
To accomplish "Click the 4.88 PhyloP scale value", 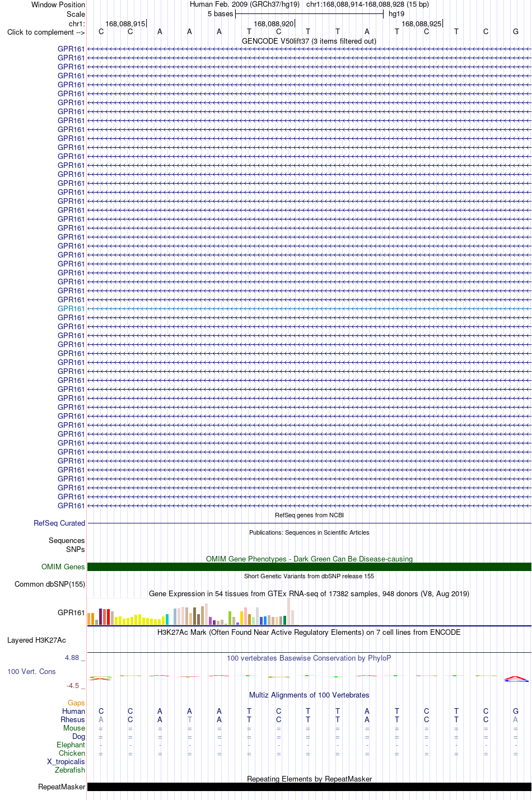I will tap(72, 657).
